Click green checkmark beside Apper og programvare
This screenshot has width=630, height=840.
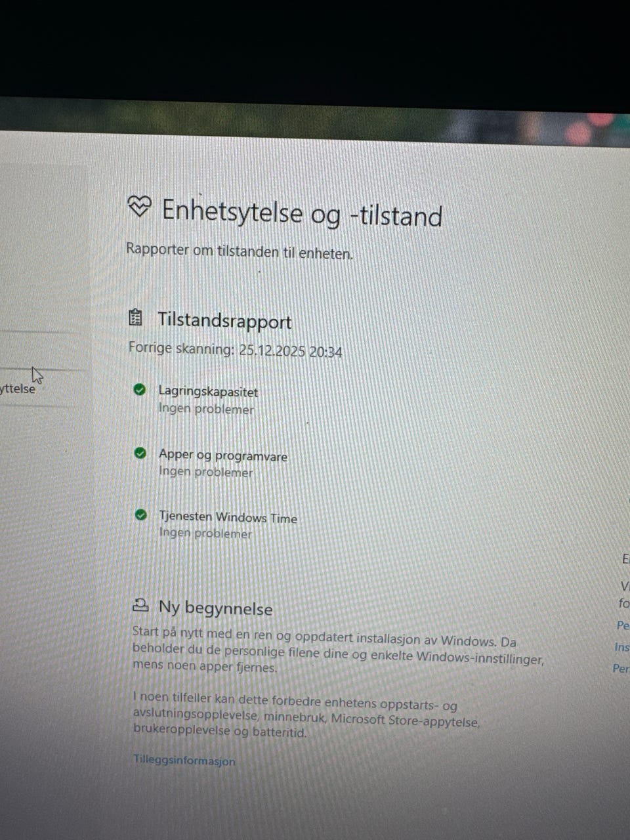[x=140, y=453]
